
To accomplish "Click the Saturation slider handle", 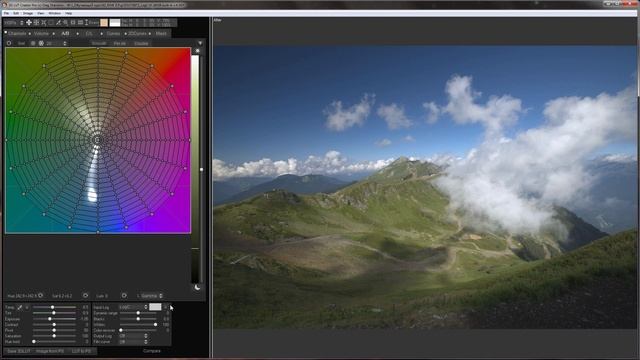I will pos(54,336).
